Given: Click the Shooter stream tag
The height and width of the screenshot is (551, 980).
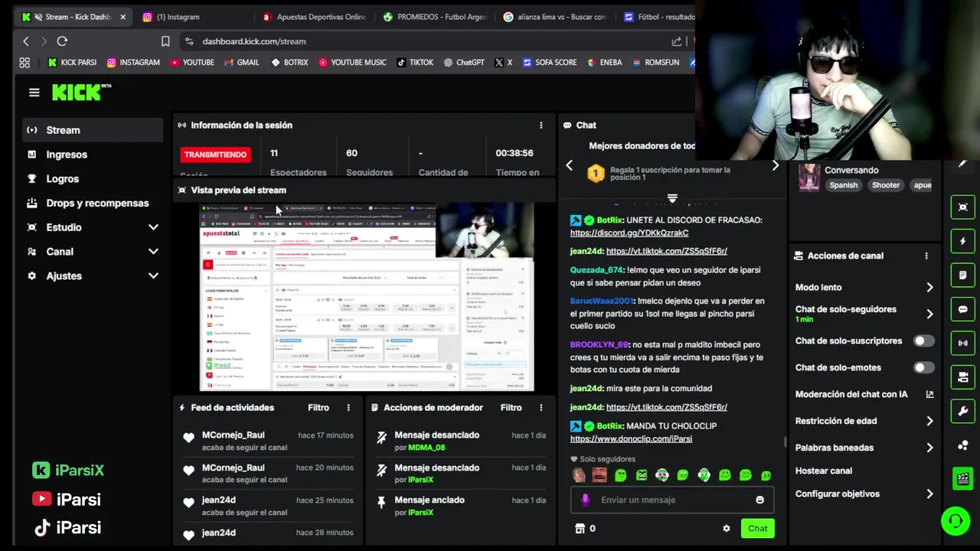Looking at the screenshot, I should point(886,185).
